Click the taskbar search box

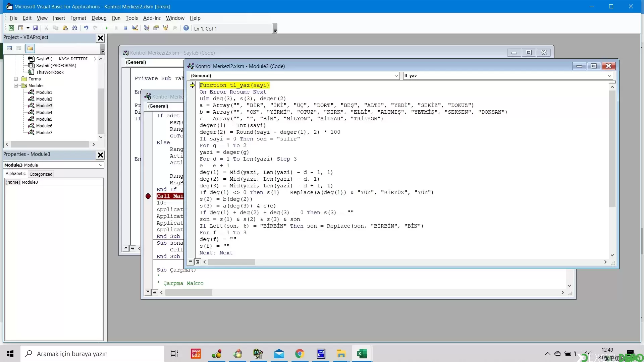pyautogui.click(x=92, y=354)
